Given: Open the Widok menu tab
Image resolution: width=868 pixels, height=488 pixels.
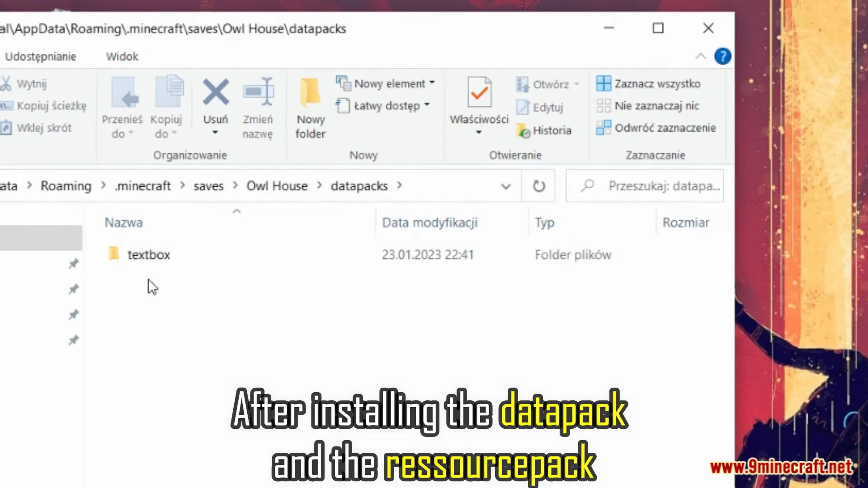Looking at the screenshot, I should pyautogui.click(x=122, y=56).
